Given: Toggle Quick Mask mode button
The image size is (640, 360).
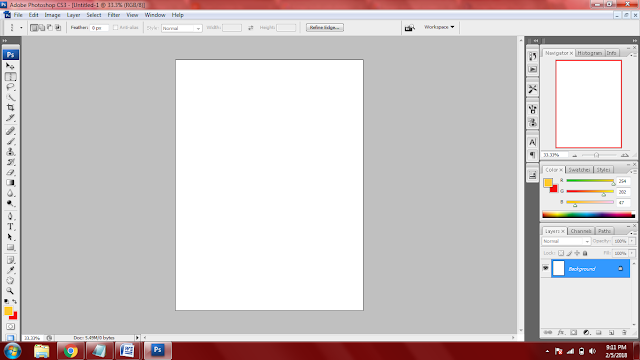Looking at the screenshot, I should (x=11, y=327).
